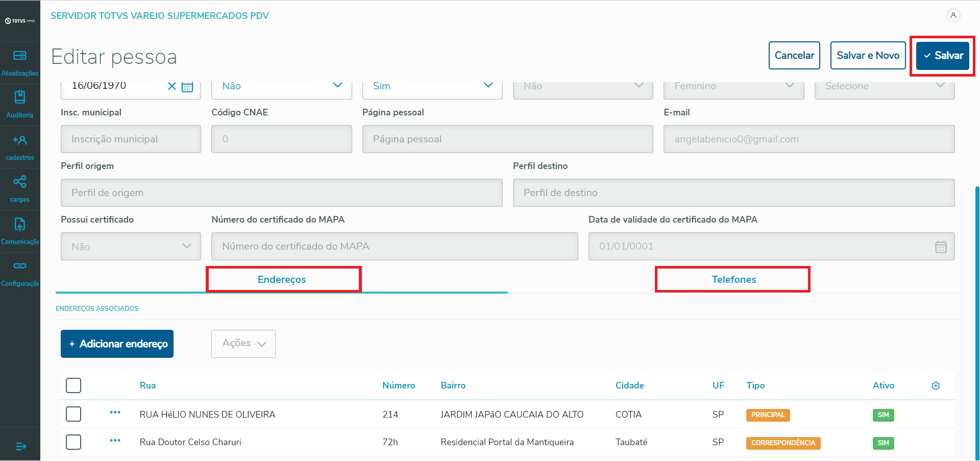The image size is (980, 461).
Task: Open the Auditoria sidebar icon
Action: pyautogui.click(x=20, y=104)
